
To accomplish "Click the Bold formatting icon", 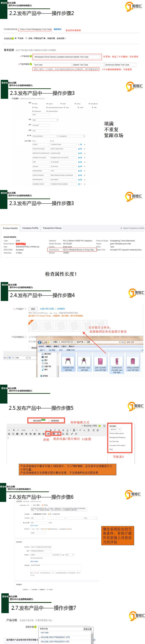I will (x=51, y=430).
